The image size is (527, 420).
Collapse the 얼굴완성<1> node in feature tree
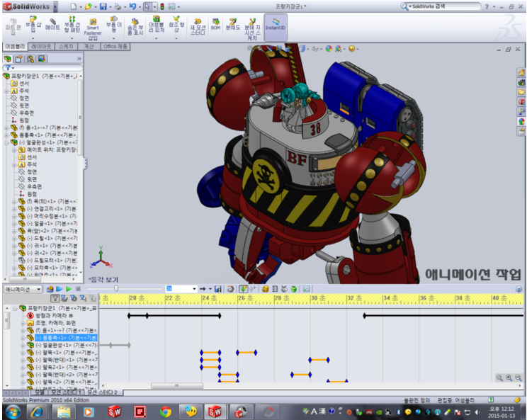tap(6, 142)
